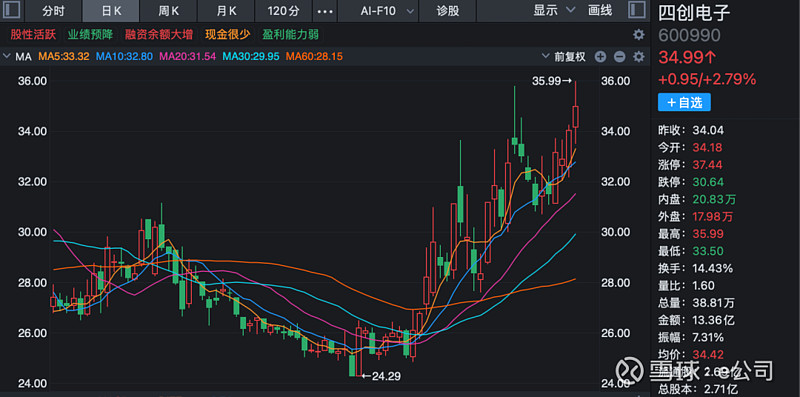Screen dimensions: 800x397
Task: Open the 前复权 adjustment dropdown
Action: 565,57
